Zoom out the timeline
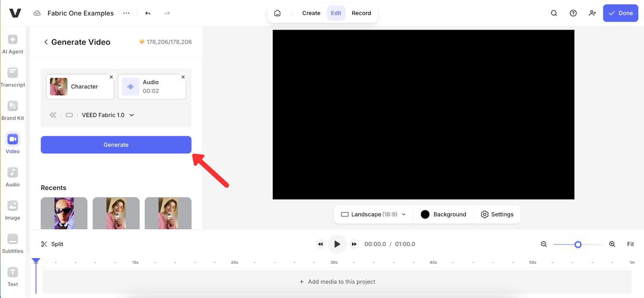This screenshot has width=644, height=298. coord(544,244)
